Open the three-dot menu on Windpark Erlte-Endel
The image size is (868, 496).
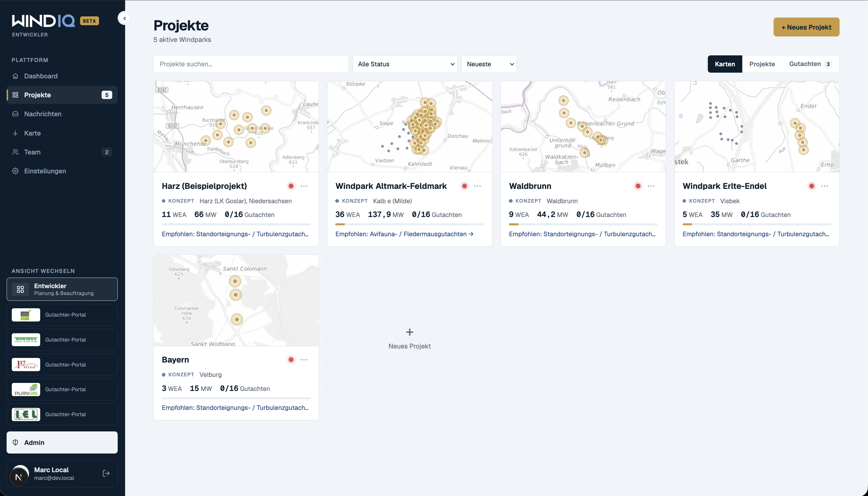tap(825, 186)
